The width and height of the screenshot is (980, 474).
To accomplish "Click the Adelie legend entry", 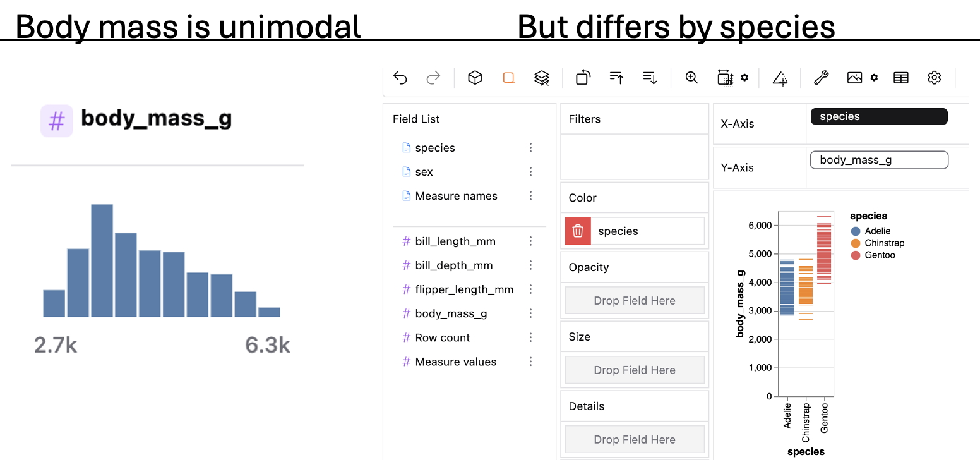I will (876, 231).
